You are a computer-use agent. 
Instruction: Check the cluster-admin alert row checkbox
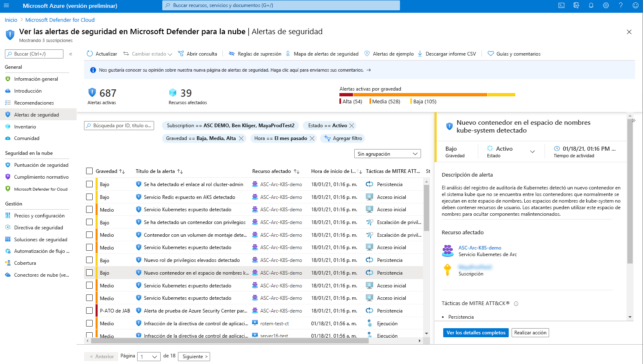click(x=89, y=184)
